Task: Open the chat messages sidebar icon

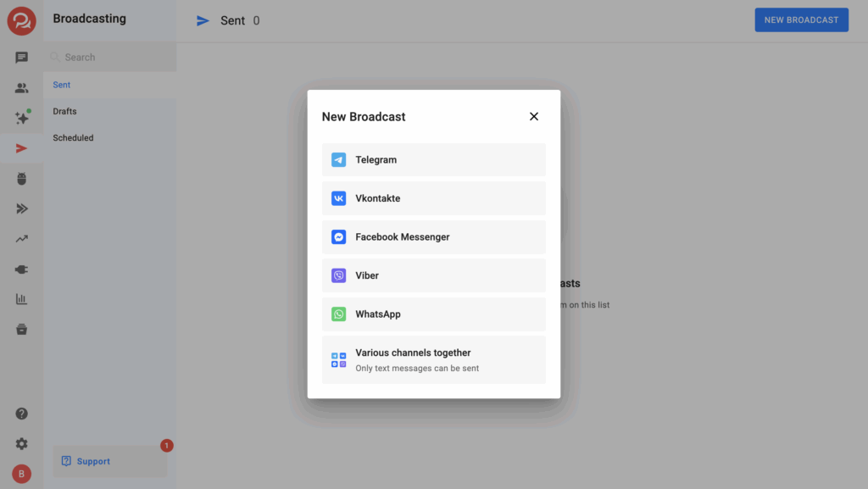Action: [21, 58]
